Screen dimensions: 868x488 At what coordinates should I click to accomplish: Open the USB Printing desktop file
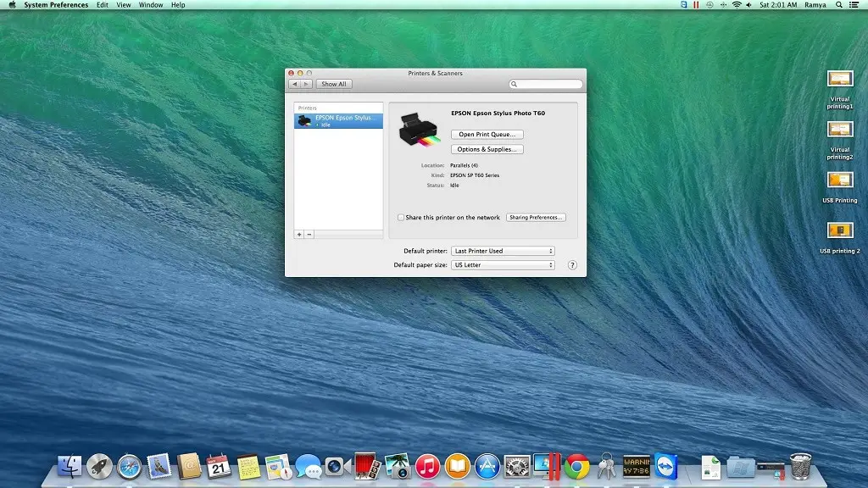click(839, 180)
